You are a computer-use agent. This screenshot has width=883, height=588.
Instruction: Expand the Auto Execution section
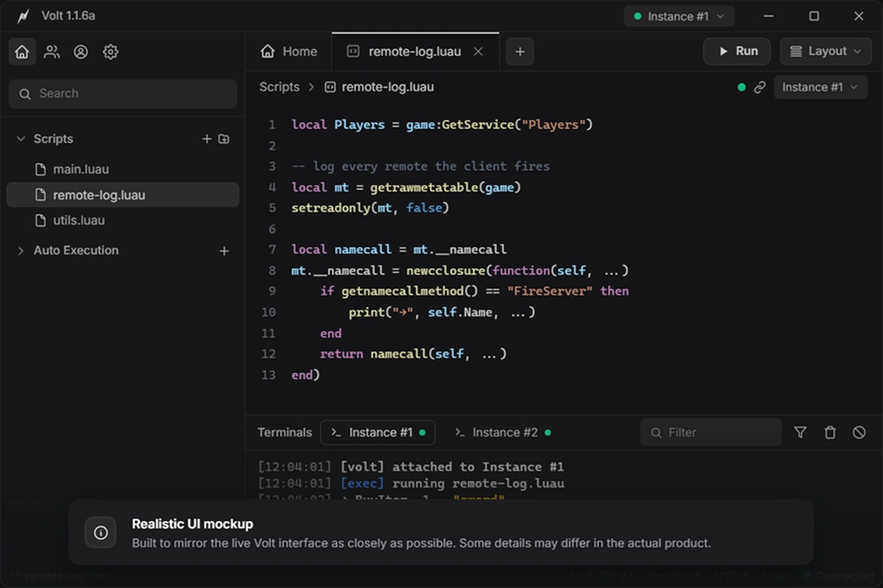[x=21, y=250]
